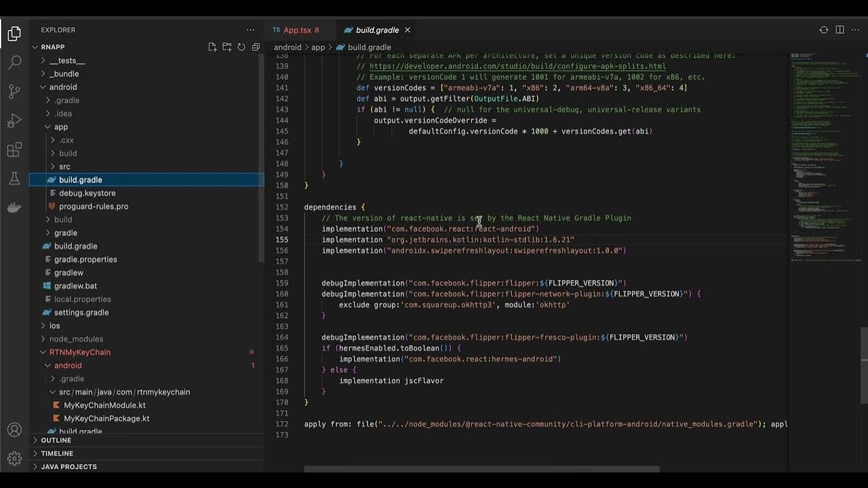Split the editor to the right
This screenshot has width=868, height=488.
[840, 30]
